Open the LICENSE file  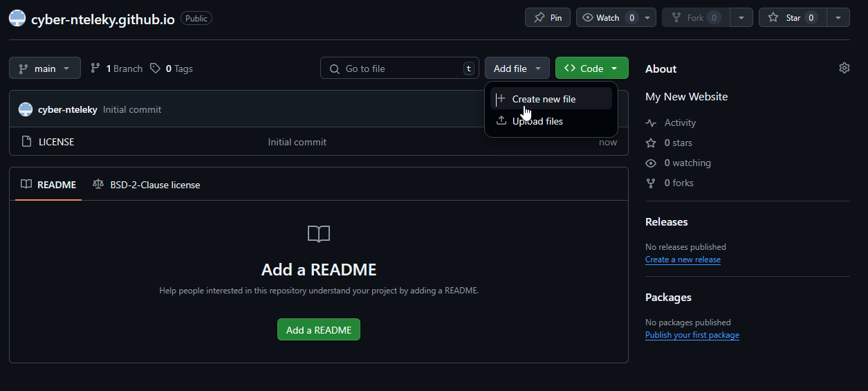coord(56,142)
